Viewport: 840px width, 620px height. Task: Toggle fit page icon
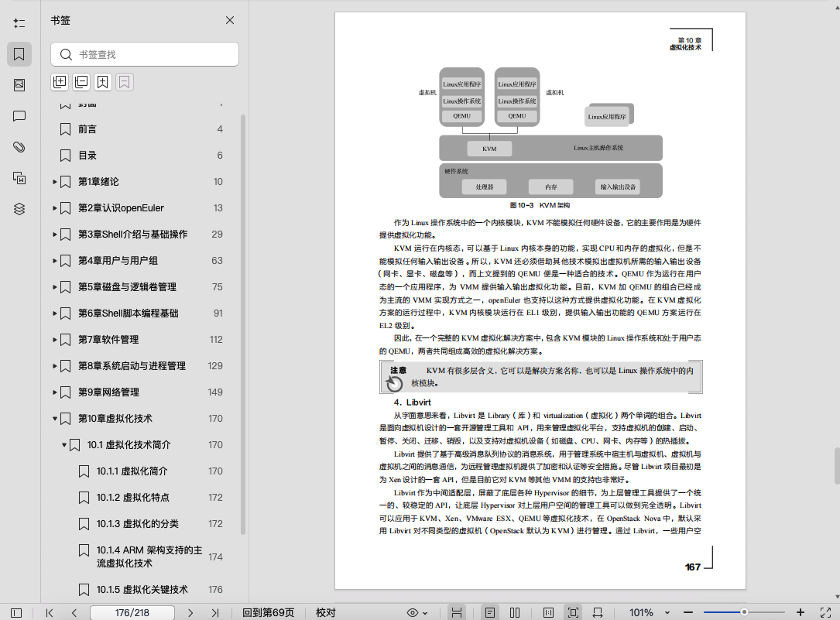[573, 613]
